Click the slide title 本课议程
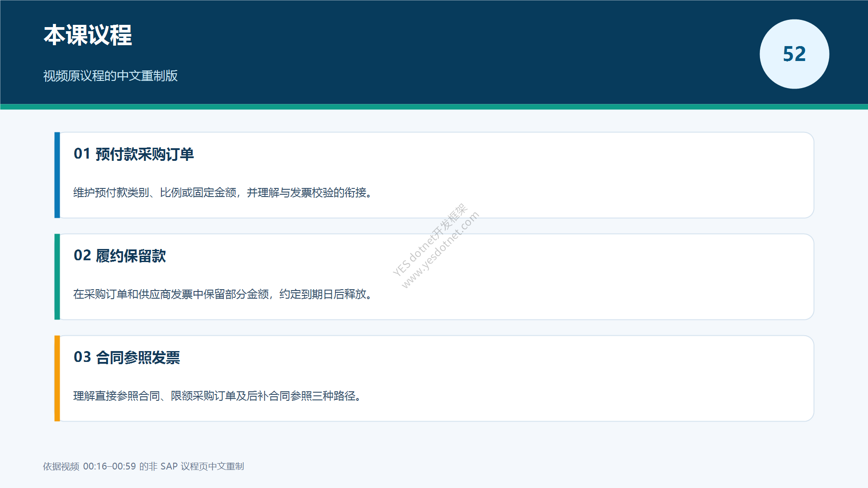The width and height of the screenshot is (868, 488). click(88, 35)
